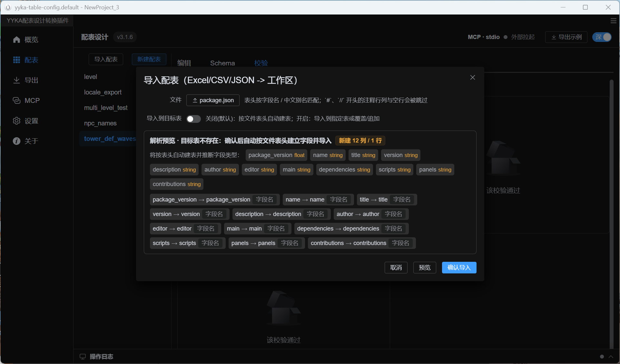
Task: Click the status dot at bottom right
Action: point(602,357)
